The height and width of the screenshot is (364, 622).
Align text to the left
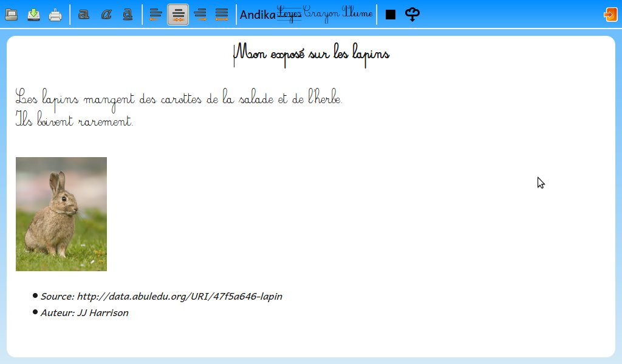click(156, 15)
